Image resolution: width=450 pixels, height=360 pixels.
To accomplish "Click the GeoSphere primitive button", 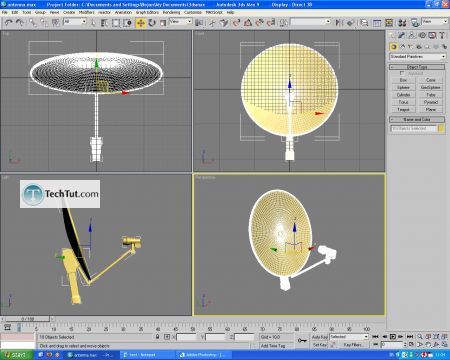I will [431, 87].
